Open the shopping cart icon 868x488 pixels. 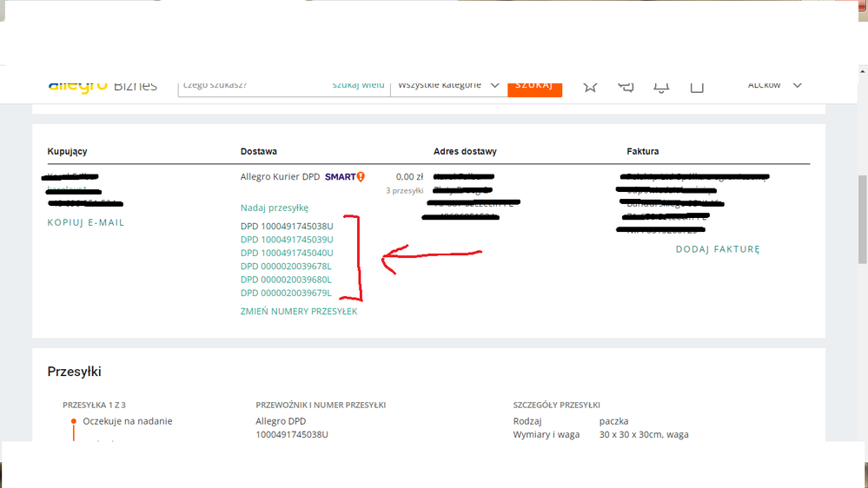tap(697, 87)
